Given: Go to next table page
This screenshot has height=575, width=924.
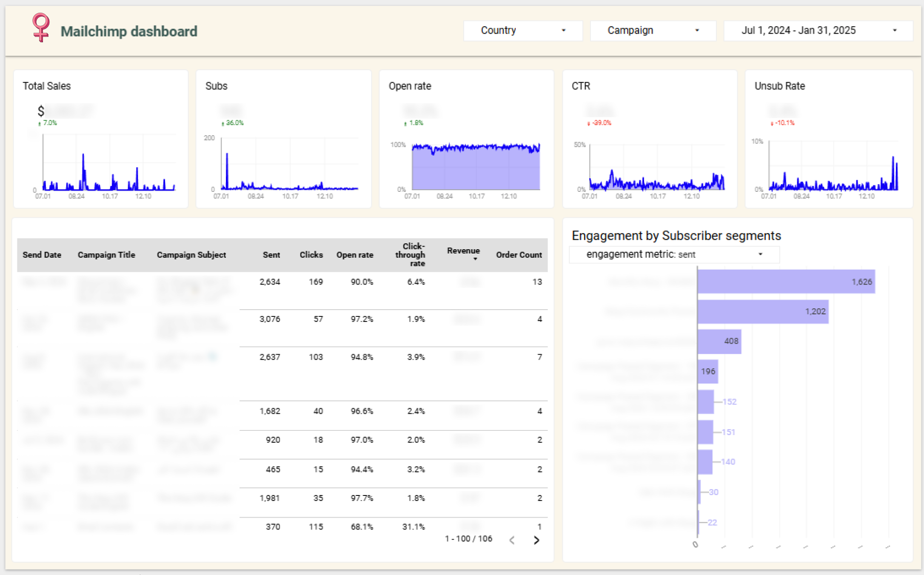Looking at the screenshot, I should [x=536, y=540].
